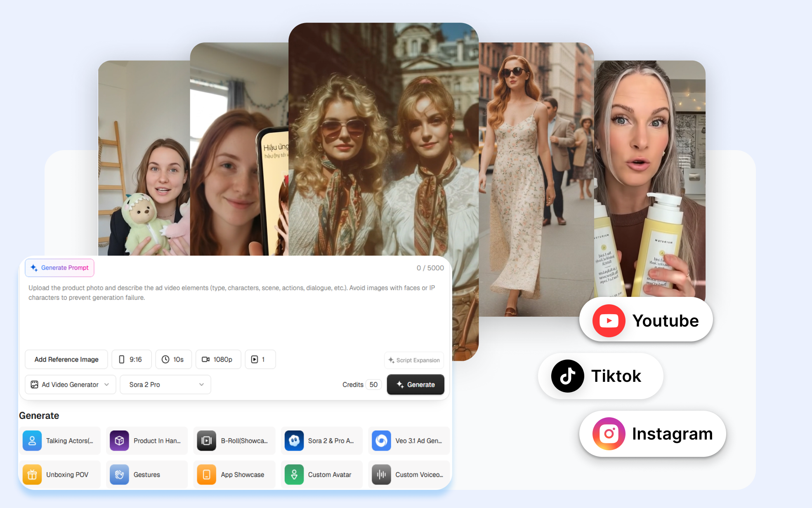The width and height of the screenshot is (812, 508).
Task: Open the 10s duration selector
Action: tap(173, 360)
